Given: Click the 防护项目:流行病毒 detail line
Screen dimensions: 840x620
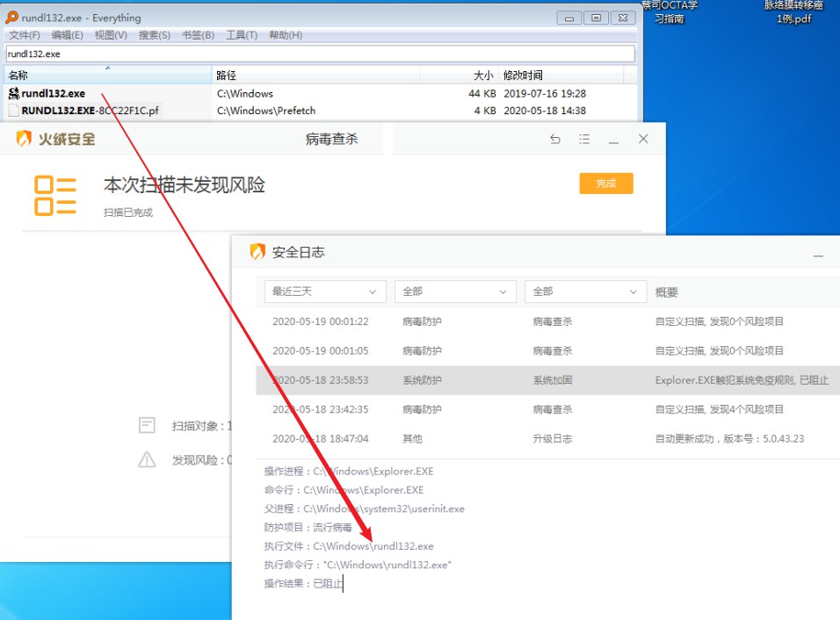Looking at the screenshot, I should pos(308,528).
